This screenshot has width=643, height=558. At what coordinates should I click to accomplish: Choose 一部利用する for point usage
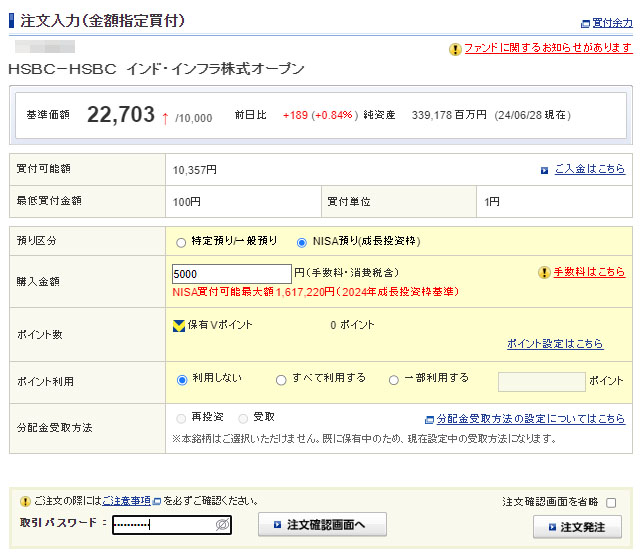pyautogui.click(x=394, y=380)
